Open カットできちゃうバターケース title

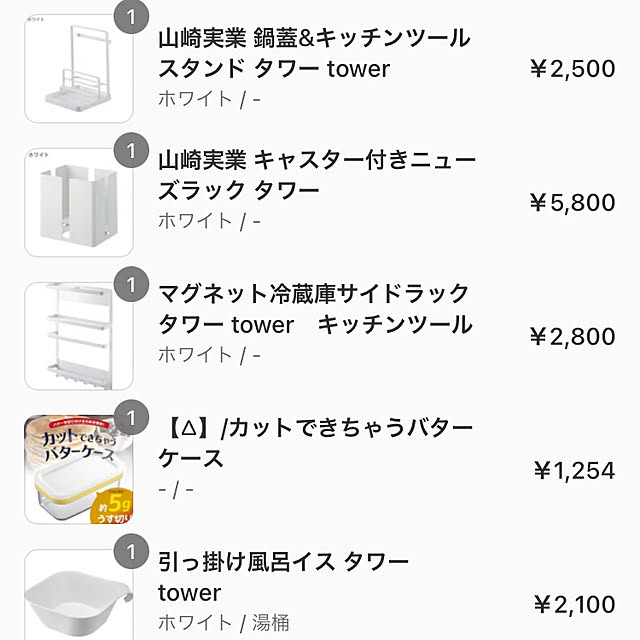pyautogui.click(x=315, y=443)
